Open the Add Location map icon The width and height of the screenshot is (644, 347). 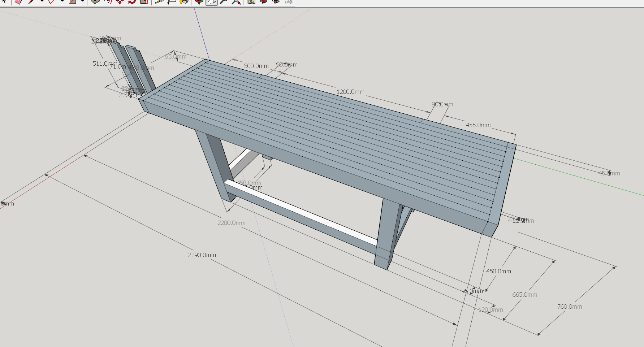pos(251,1)
